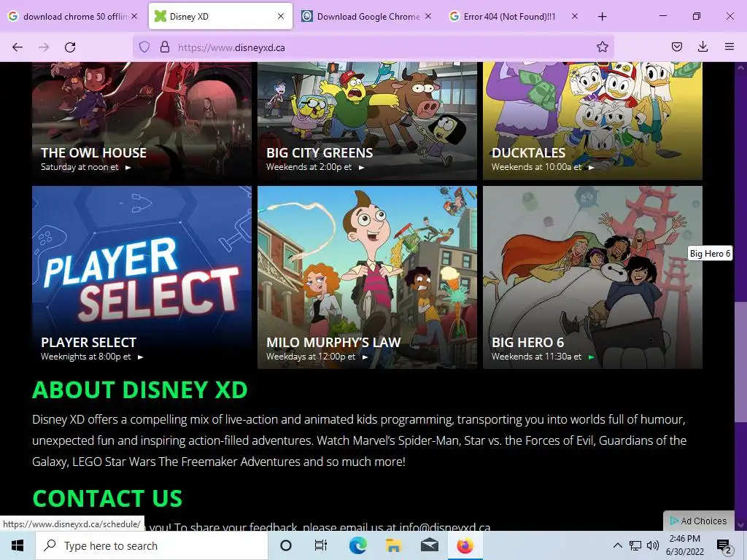Click the Milo Murphy's Law title text

coord(333,343)
